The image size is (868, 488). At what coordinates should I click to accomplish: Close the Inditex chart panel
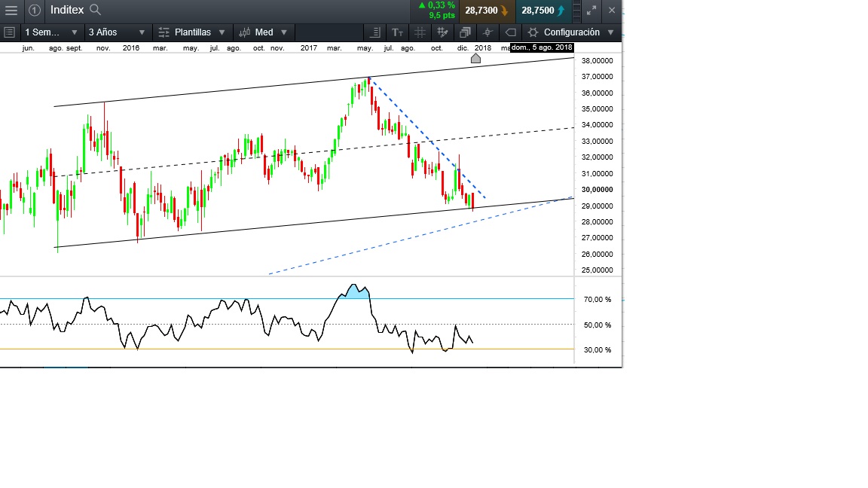coord(612,10)
